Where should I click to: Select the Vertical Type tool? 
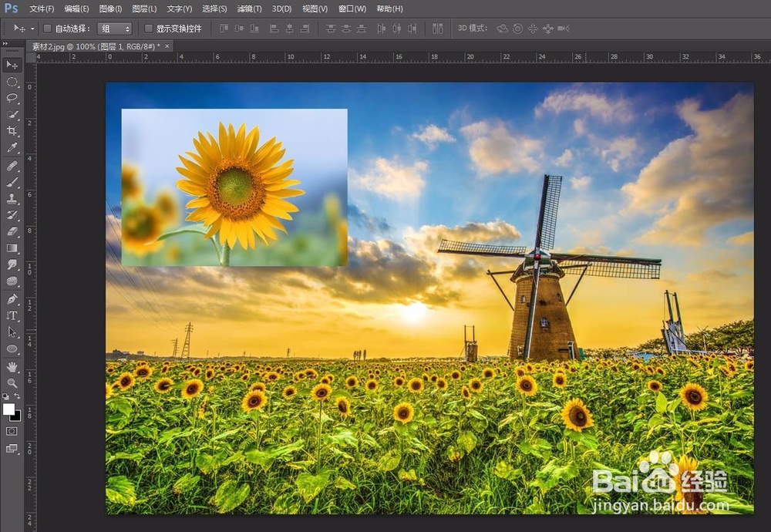[12, 315]
